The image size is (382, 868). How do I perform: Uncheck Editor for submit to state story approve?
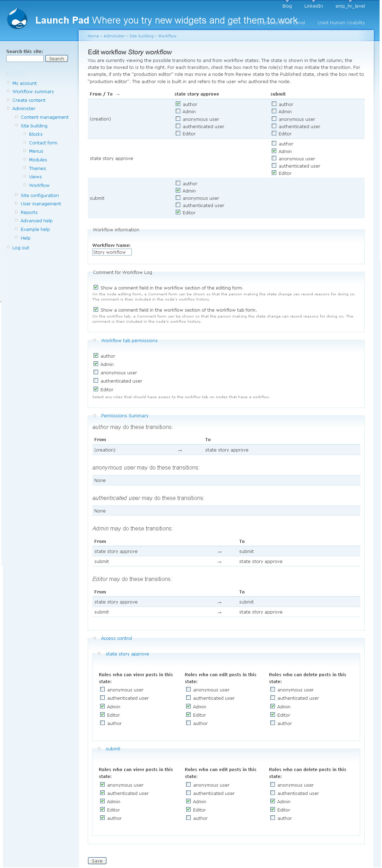[x=178, y=212]
